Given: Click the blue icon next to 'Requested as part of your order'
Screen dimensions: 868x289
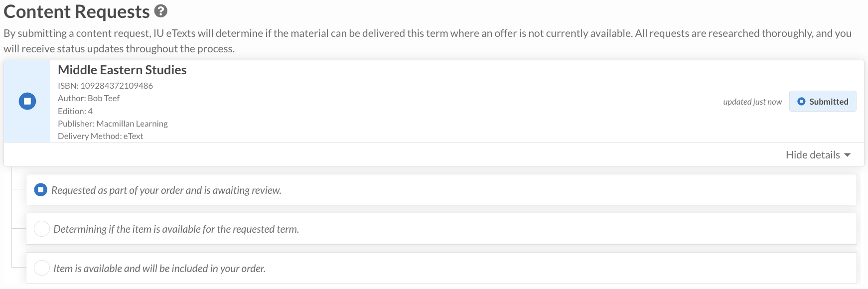Looking at the screenshot, I should [x=40, y=190].
